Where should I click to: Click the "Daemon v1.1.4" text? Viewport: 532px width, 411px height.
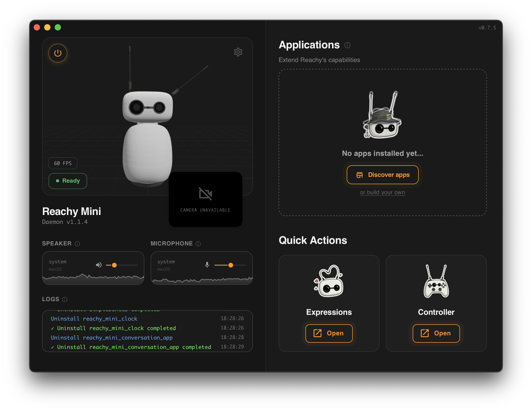click(x=65, y=222)
